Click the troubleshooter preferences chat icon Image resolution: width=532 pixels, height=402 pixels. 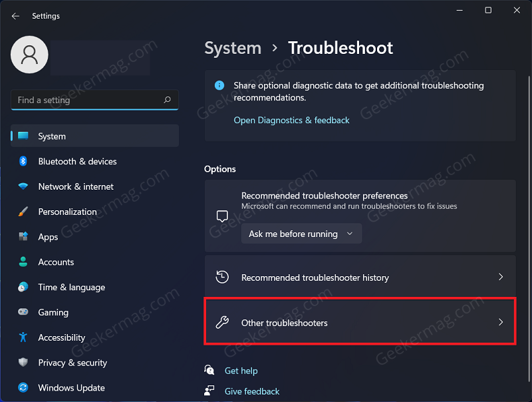222,216
